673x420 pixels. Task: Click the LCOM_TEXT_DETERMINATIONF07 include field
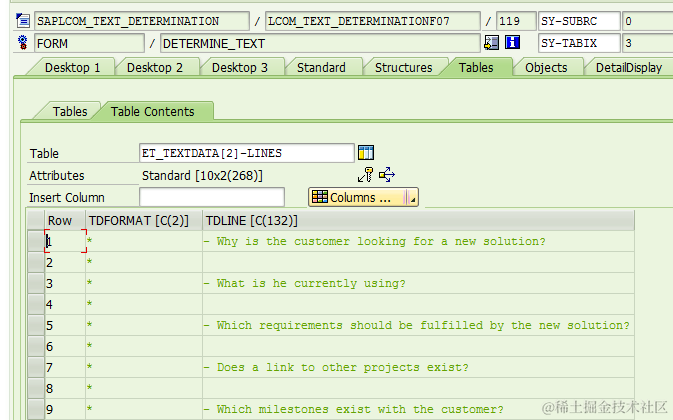[373, 21]
